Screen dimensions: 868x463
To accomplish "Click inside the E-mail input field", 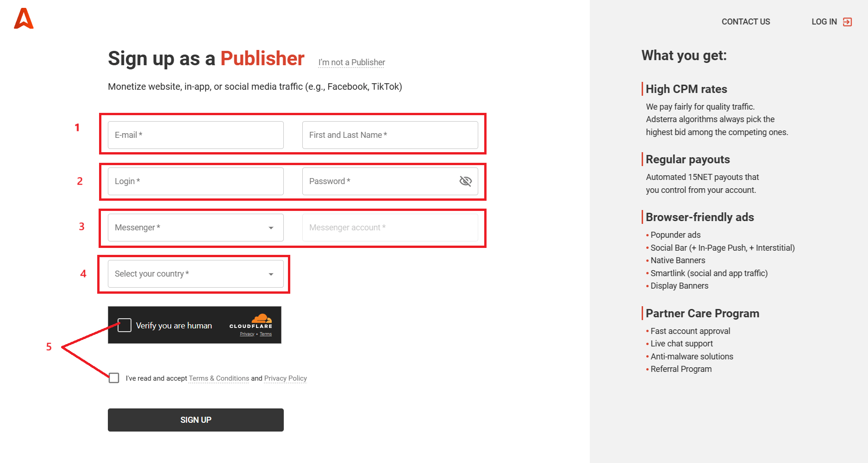I will point(194,135).
